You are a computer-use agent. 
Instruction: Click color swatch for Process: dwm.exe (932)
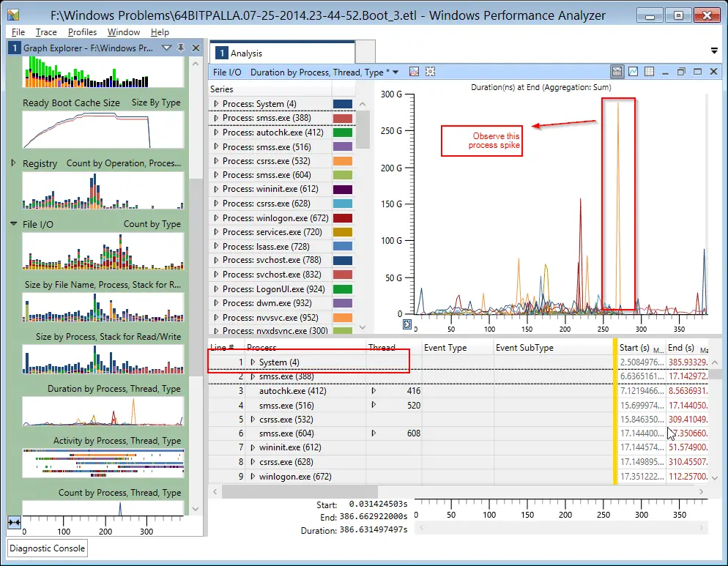pyautogui.click(x=343, y=303)
